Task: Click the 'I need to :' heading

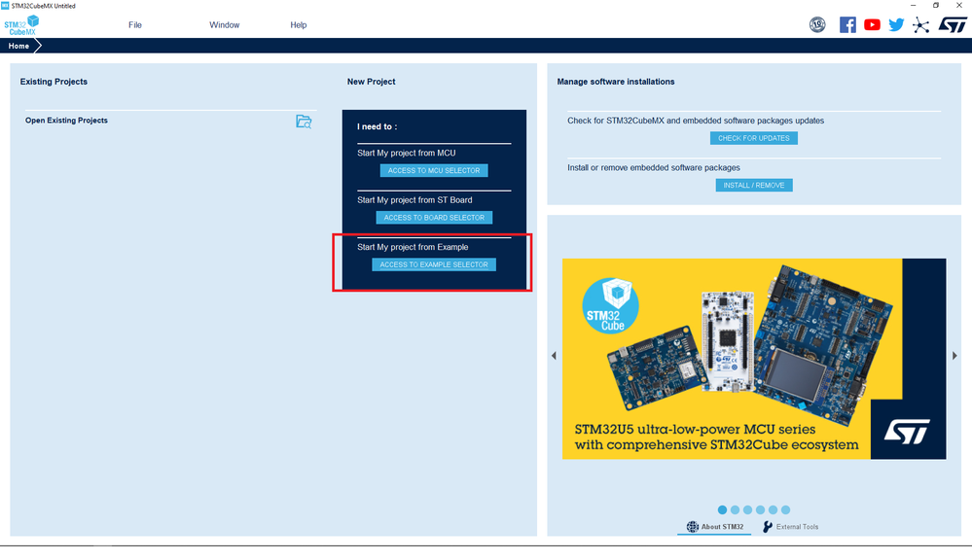Action: coord(377,126)
